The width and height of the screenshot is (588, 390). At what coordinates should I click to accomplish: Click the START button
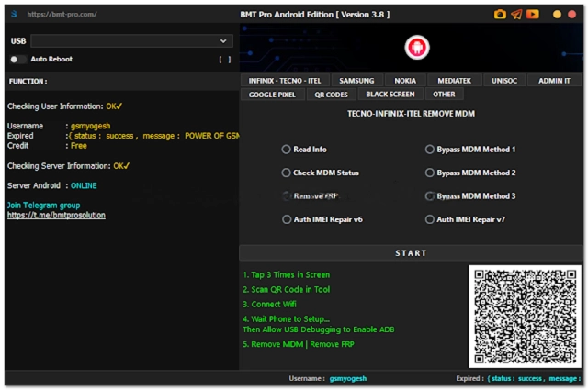[411, 253]
